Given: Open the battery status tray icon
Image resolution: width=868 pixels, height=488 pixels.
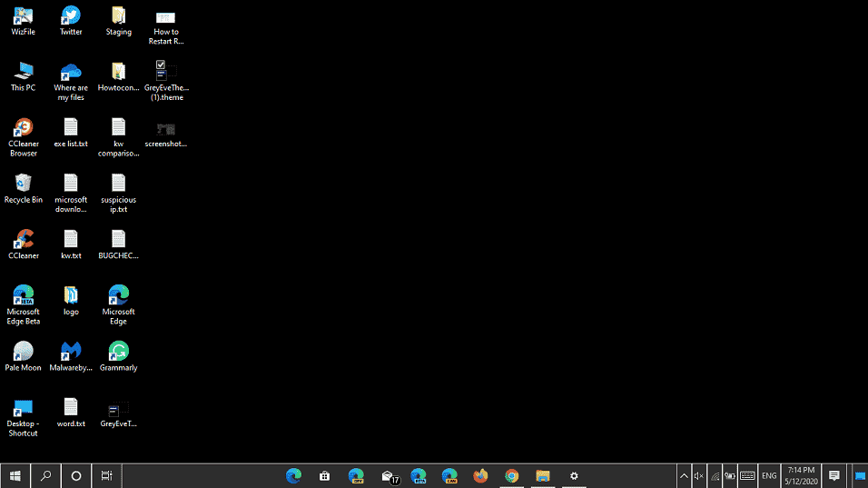Looking at the screenshot, I should [x=730, y=476].
